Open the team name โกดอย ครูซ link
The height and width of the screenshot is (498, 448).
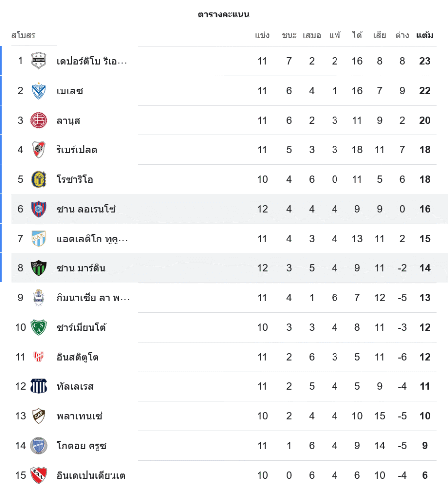81,446
